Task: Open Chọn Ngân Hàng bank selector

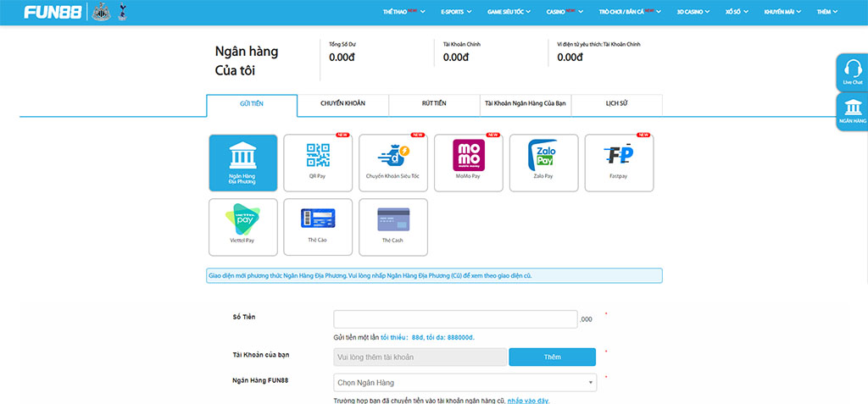Action: [465, 383]
